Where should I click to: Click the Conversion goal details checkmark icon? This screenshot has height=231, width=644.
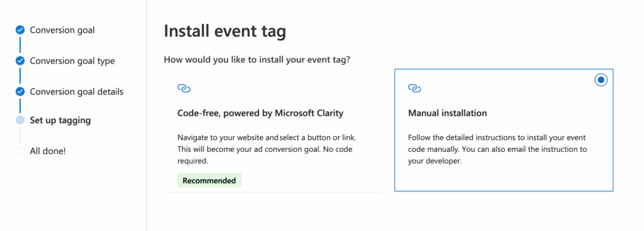click(x=20, y=92)
